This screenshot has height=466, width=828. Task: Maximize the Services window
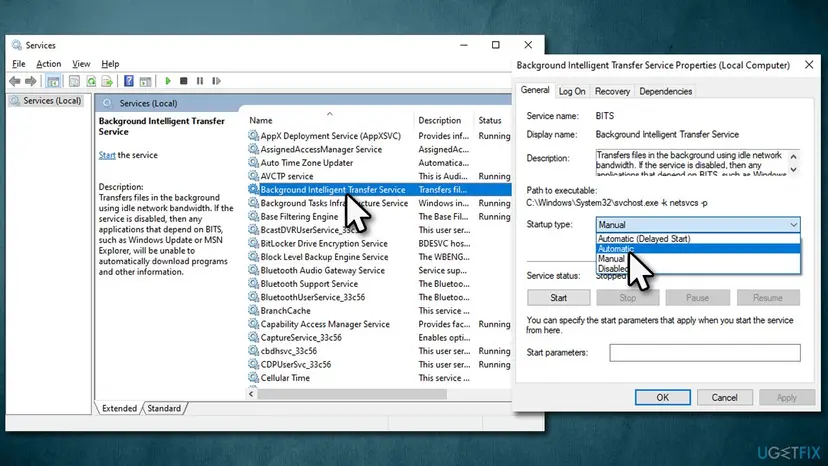(x=495, y=45)
